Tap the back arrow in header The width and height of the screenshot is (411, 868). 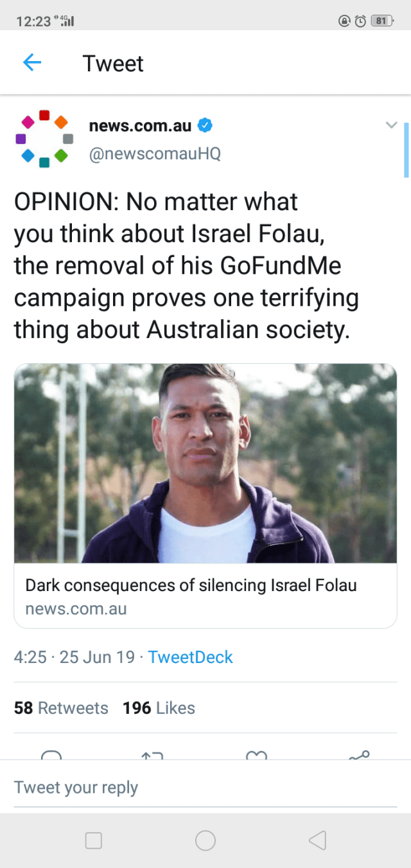click(32, 62)
